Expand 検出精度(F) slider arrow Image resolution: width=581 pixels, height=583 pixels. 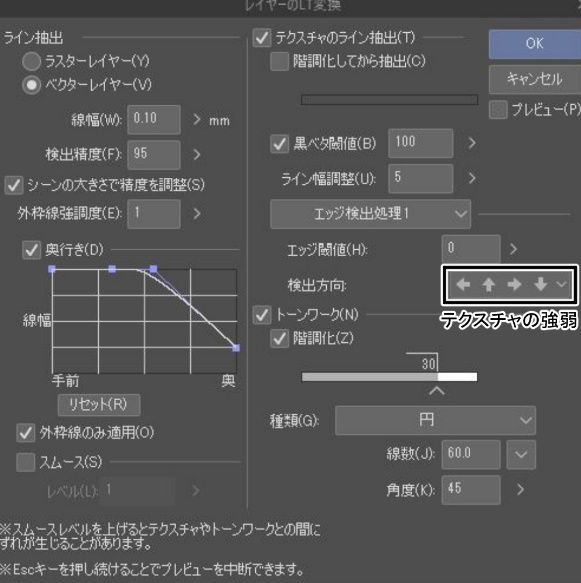[197, 155]
